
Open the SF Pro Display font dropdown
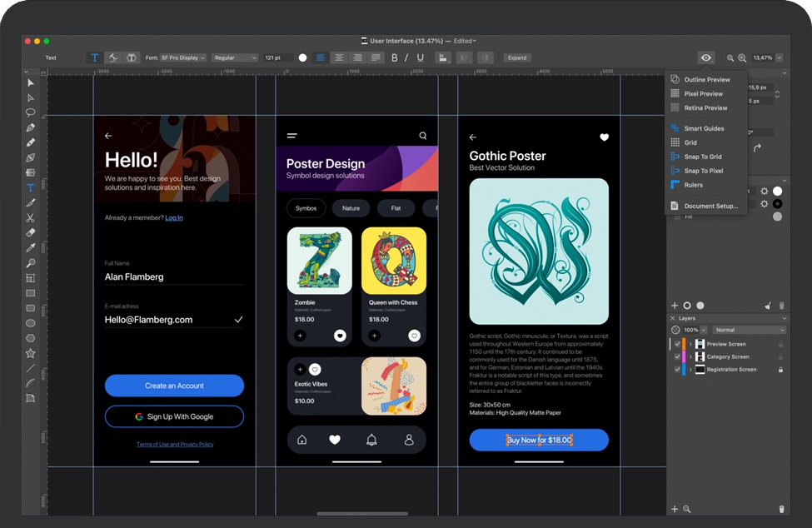[x=182, y=58]
